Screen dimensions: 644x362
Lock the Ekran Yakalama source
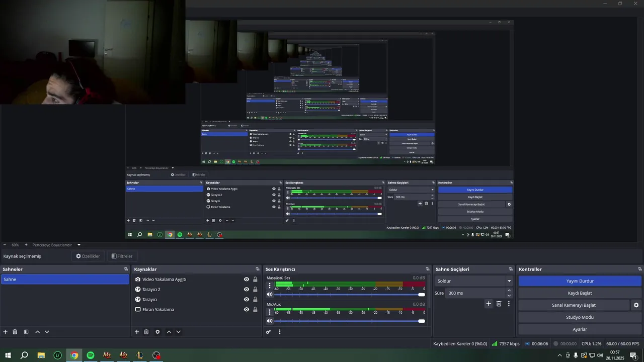click(255, 310)
